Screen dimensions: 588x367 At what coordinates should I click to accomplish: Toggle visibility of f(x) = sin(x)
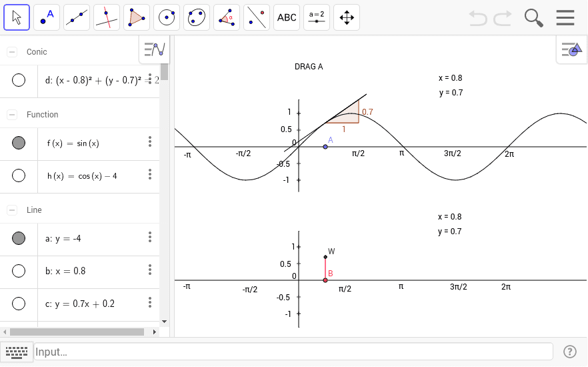coord(19,143)
